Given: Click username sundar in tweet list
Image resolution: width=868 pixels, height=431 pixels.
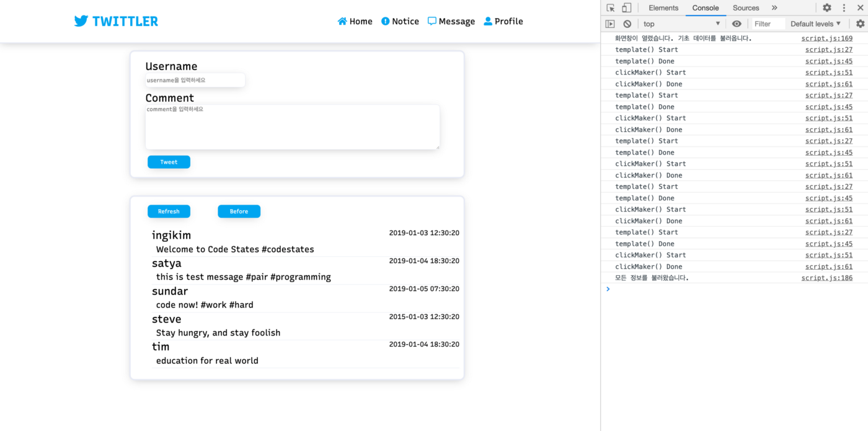Looking at the screenshot, I should (170, 291).
